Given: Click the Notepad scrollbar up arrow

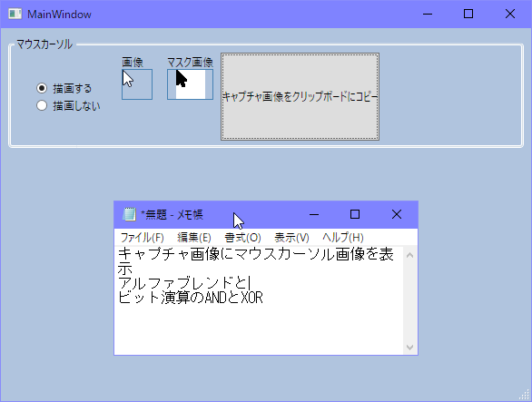Looking at the screenshot, I should pyautogui.click(x=409, y=255).
